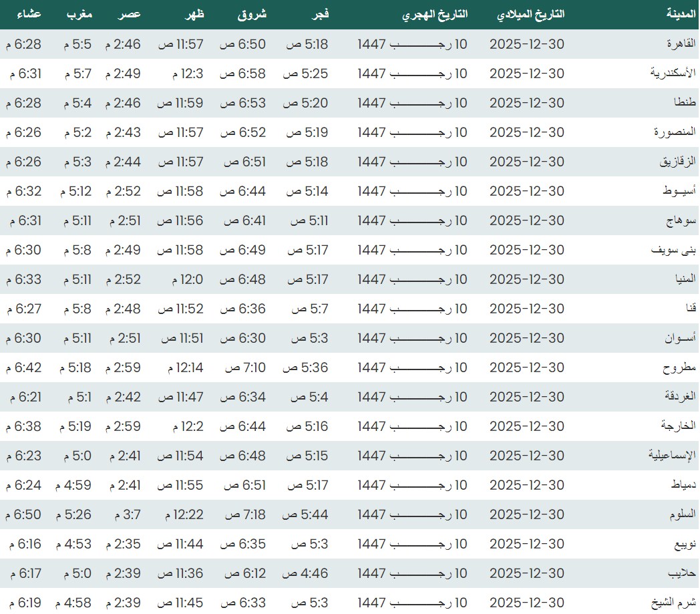Screen dimensions: 700x614
Task: Click the التاريخ الهجري column header
Action: (x=435, y=14)
